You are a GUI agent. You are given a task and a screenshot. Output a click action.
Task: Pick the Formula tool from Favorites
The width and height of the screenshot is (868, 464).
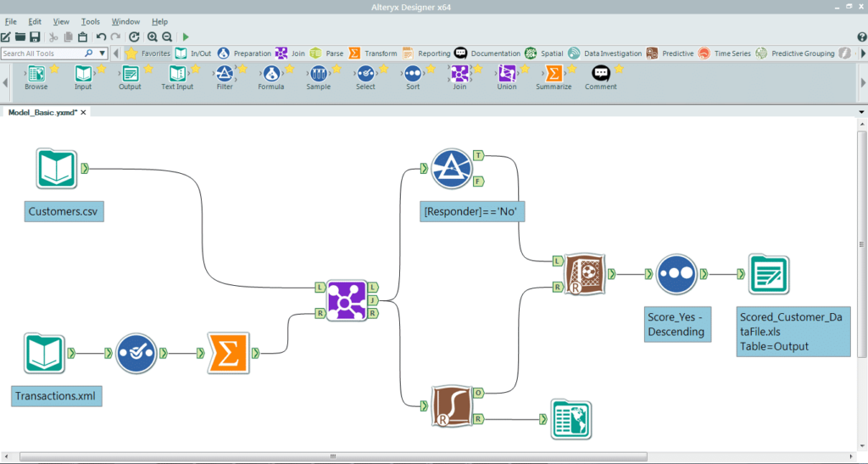click(x=271, y=75)
